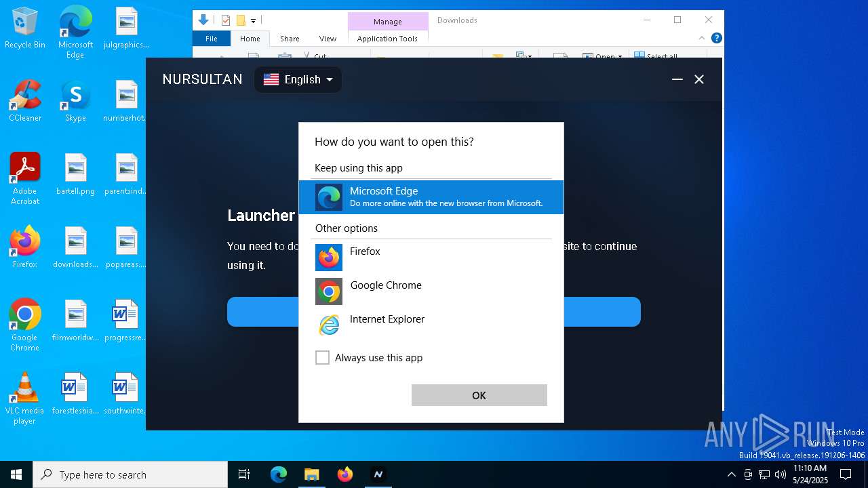Switch to the Home ribbon tab in Explorer

250,39
